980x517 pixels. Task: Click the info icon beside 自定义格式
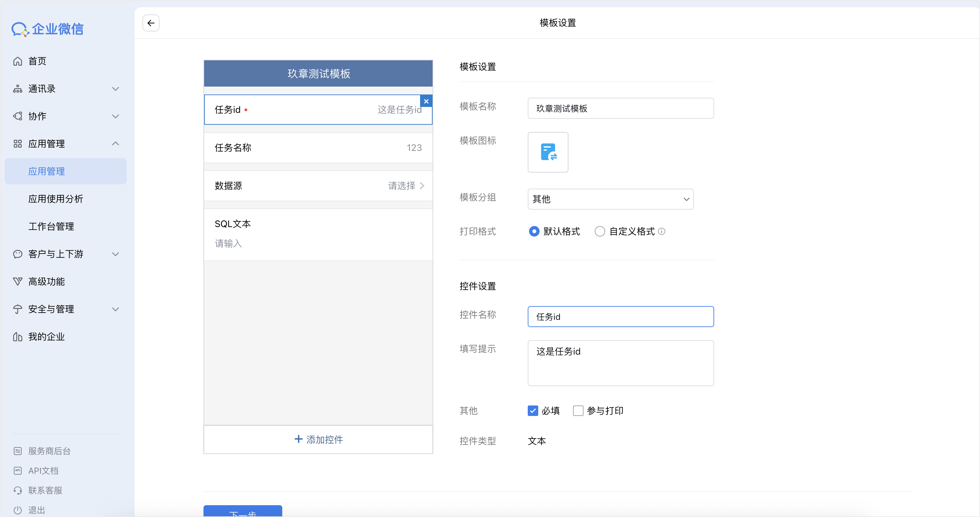(662, 231)
